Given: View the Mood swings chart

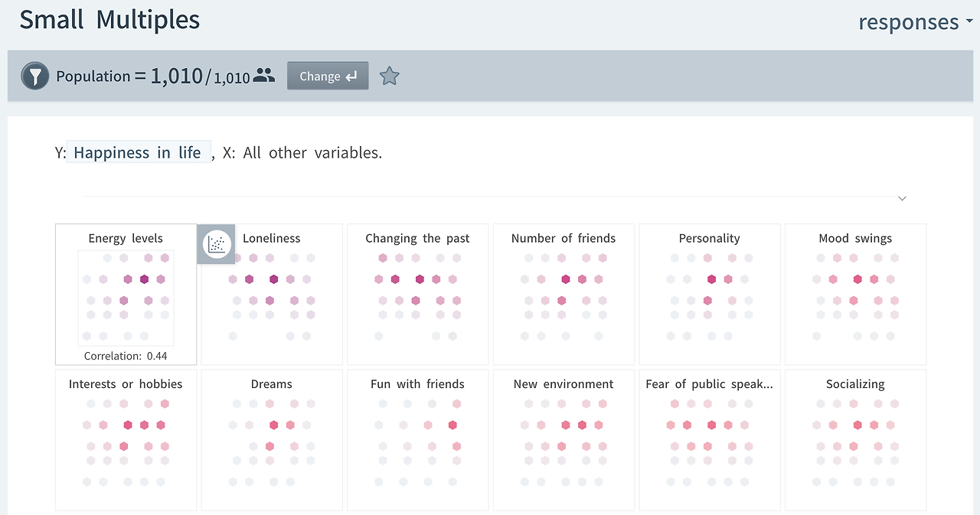Looking at the screenshot, I should tap(855, 295).
